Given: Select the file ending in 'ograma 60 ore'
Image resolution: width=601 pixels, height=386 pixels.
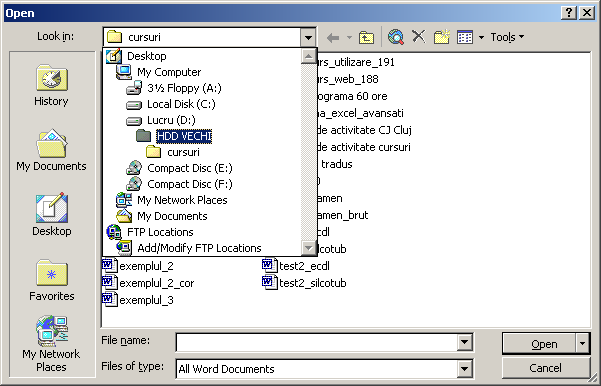Looking at the screenshot, I should pyautogui.click(x=352, y=96).
